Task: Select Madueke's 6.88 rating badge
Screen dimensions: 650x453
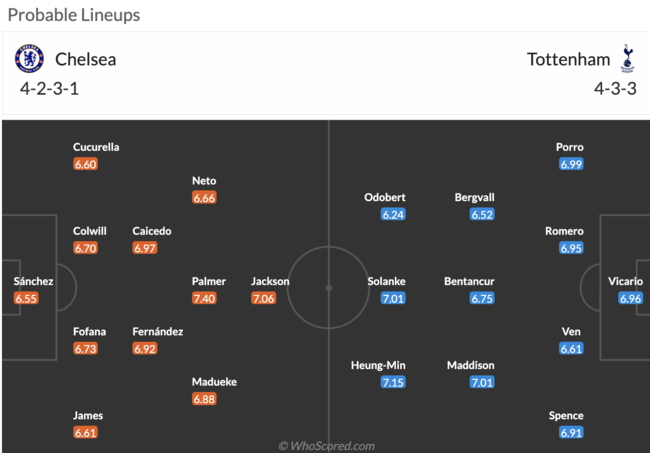Action: point(204,399)
